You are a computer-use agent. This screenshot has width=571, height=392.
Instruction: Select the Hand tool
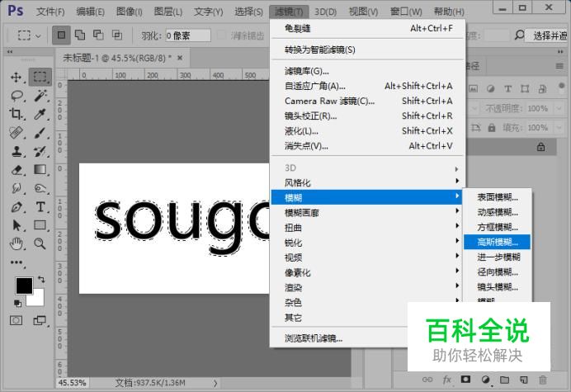click(x=17, y=243)
